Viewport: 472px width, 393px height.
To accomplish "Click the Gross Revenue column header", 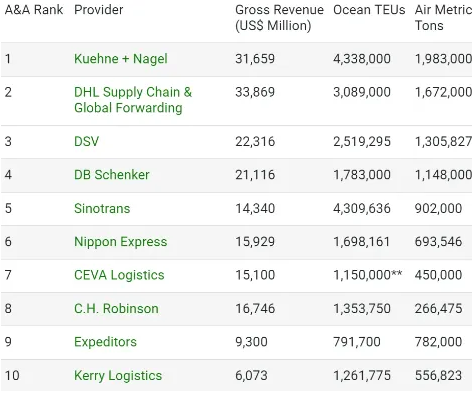I will click(279, 18).
